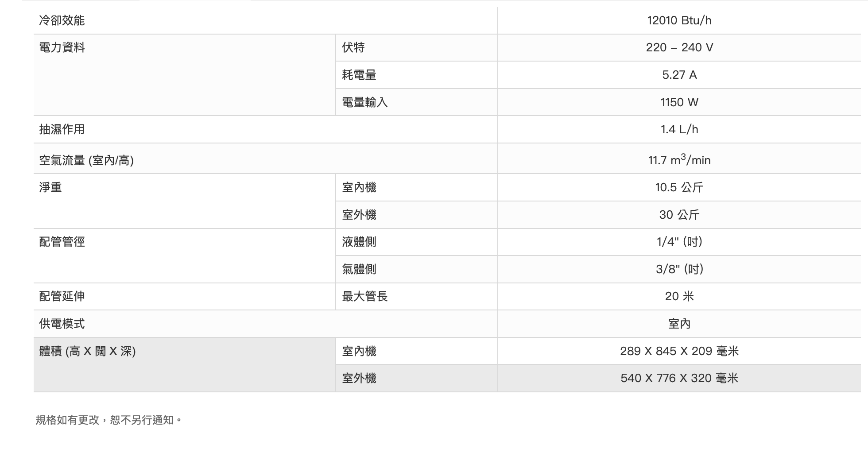868x449 pixels.
Task: Click the 最大管長 sub-label
Action: click(x=365, y=296)
